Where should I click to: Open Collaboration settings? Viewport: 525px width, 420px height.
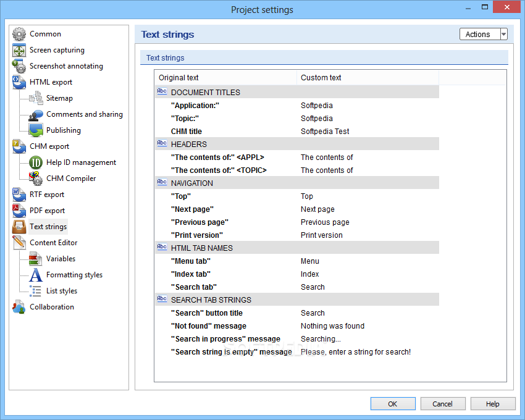point(52,307)
